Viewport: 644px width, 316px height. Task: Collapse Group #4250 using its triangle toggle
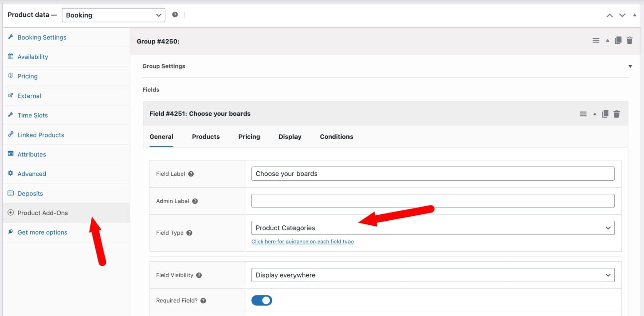607,41
